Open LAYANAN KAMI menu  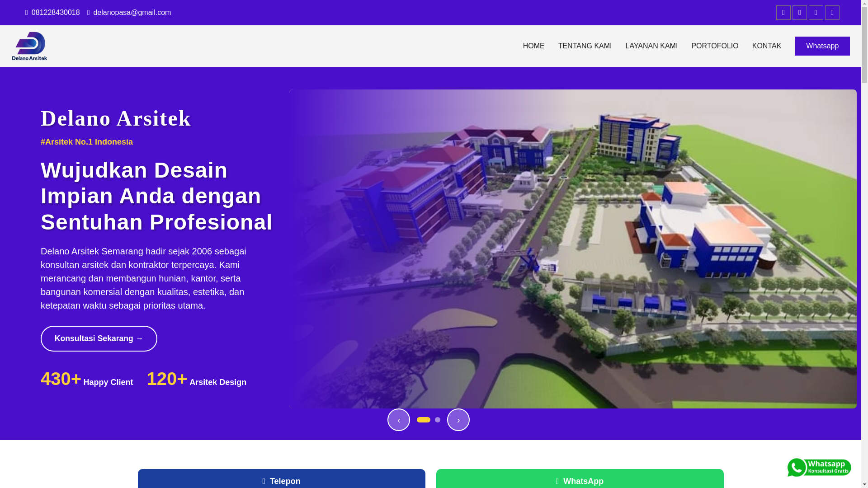click(x=651, y=46)
